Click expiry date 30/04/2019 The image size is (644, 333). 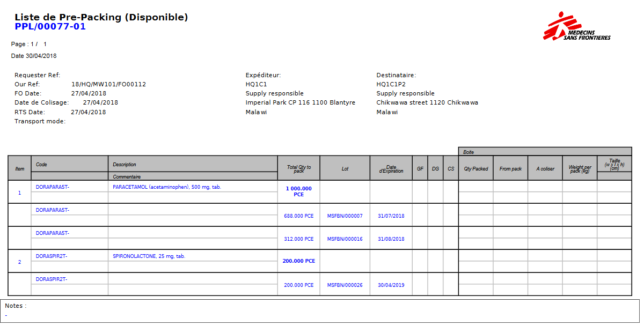391,285
